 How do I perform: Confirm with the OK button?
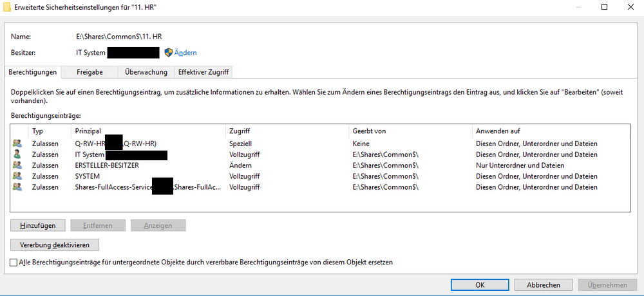pos(479,284)
